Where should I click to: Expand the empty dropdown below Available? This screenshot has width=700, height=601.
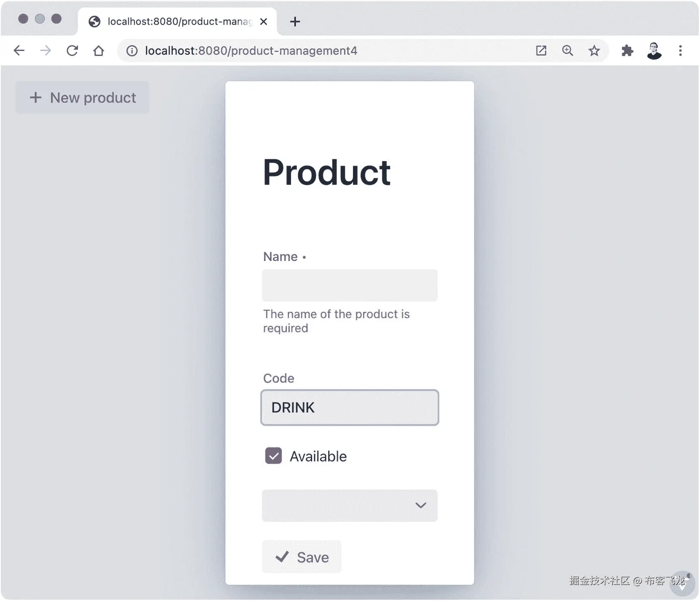[x=350, y=505]
